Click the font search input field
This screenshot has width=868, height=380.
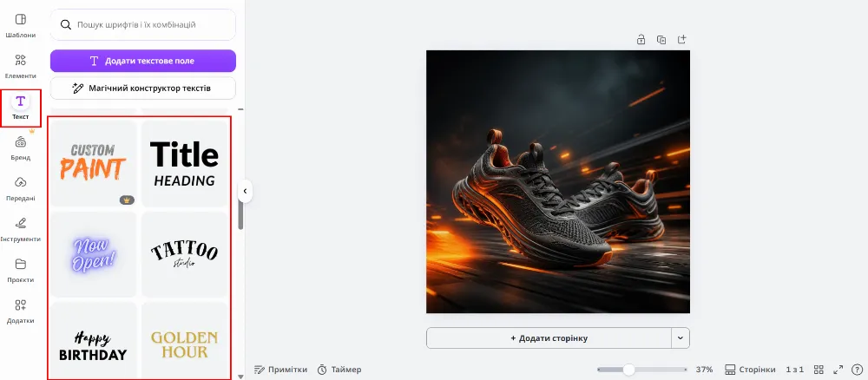143,24
